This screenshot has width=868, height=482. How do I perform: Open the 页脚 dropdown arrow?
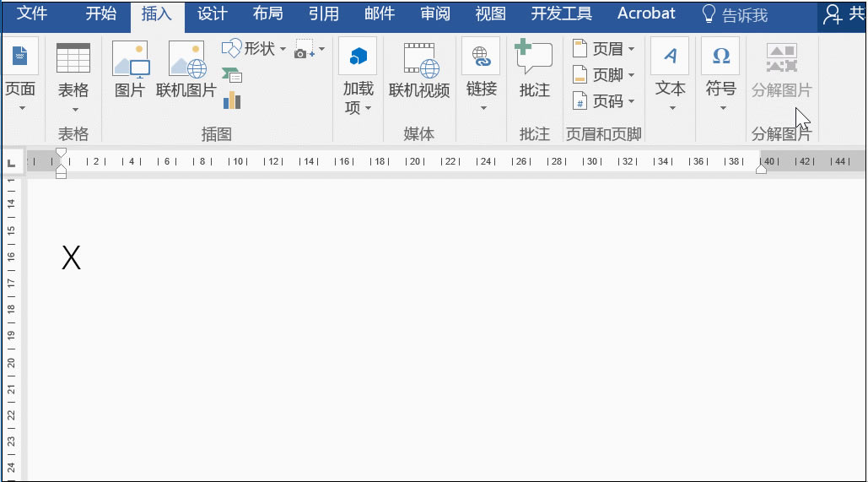(631, 75)
